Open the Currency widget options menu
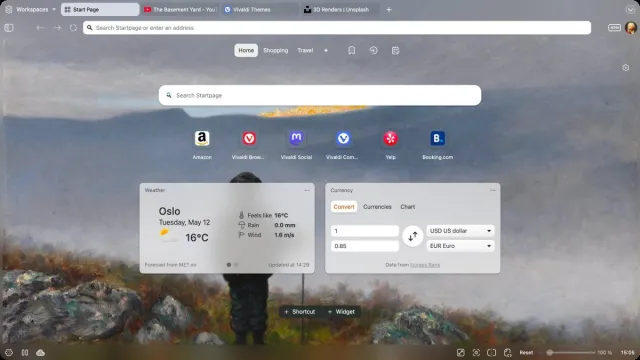The image size is (640, 360). coord(493,190)
